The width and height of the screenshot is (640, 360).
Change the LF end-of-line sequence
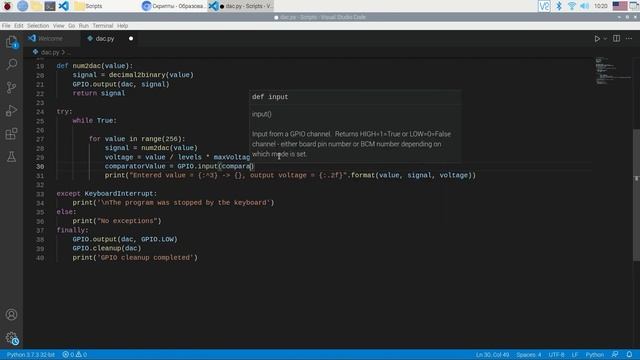point(574,355)
